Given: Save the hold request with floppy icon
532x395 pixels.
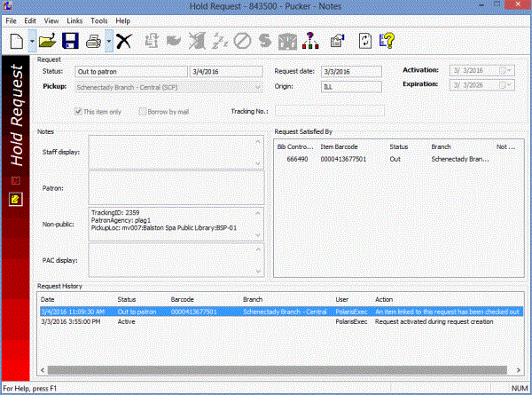Looking at the screenshot, I should [x=71, y=40].
